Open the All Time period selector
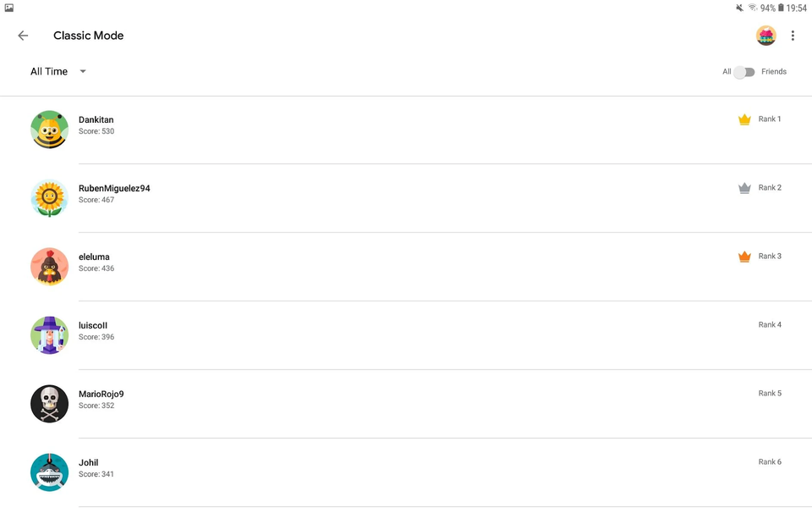 tap(58, 71)
